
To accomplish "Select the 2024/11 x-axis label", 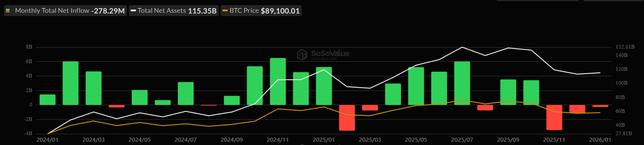I will click(278, 140).
